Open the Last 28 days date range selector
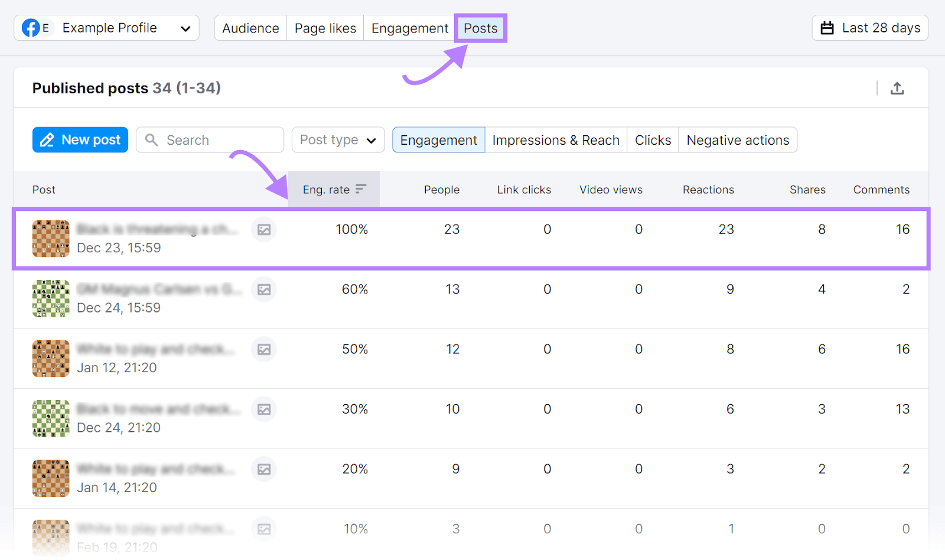This screenshot has height=560, width=945. pos(869,27)
